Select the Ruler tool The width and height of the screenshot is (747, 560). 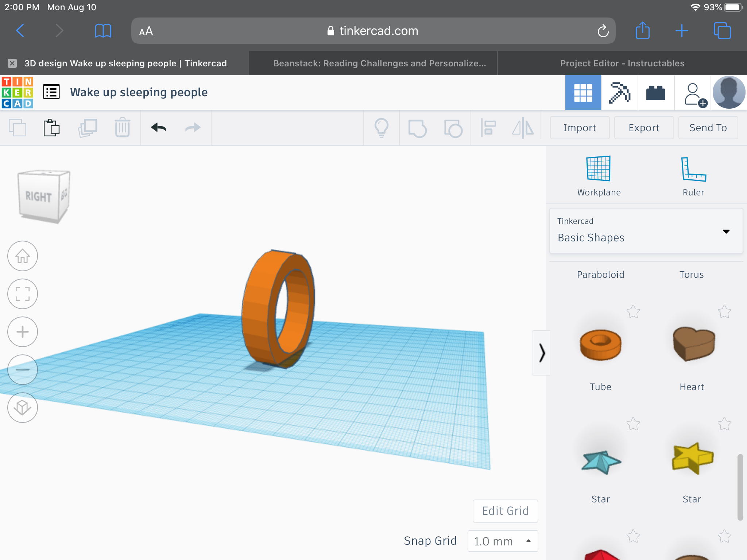point(693,176)
